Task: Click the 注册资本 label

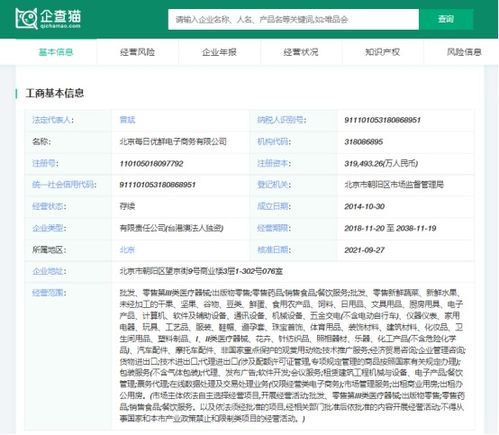Action: pos(274,163)
